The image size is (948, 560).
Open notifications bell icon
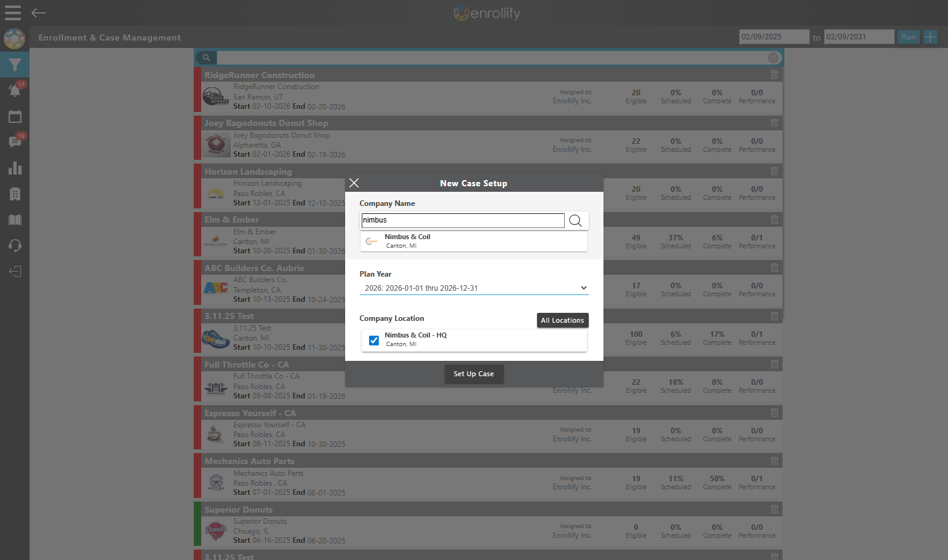(x=15, y=90)
